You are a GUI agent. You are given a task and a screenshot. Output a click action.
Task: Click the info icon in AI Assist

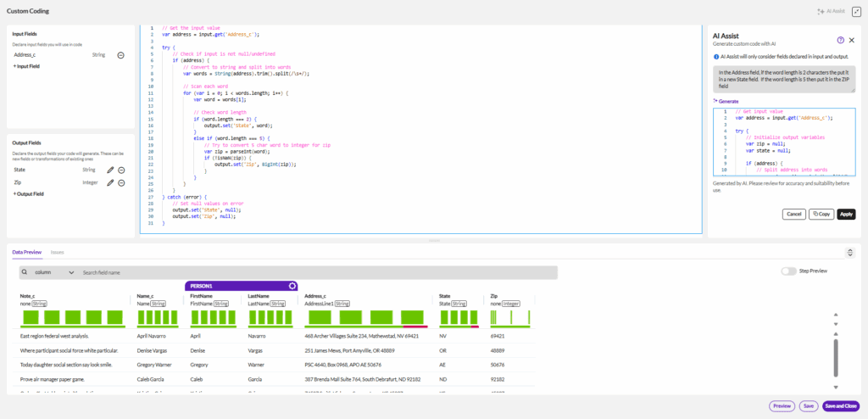point(716,57)
